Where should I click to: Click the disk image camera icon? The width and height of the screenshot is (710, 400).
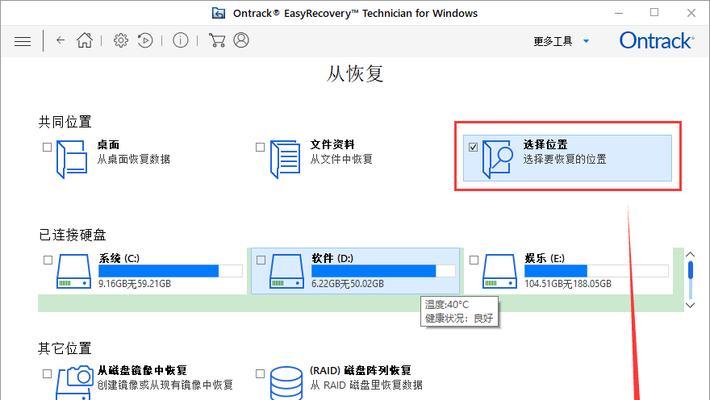tap(74, 383)
